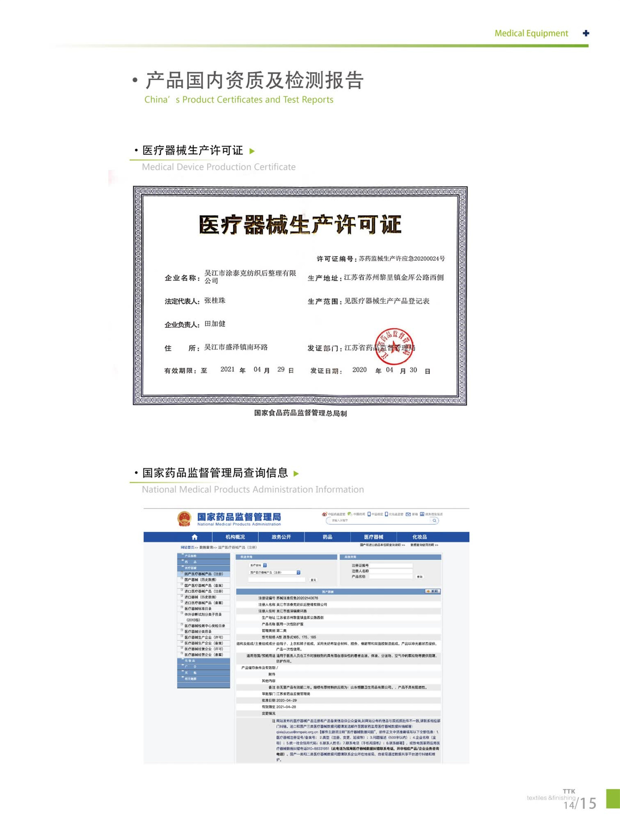Select 医疗器械生产企业（许可） in sidebar

click(x=204, y=638)
